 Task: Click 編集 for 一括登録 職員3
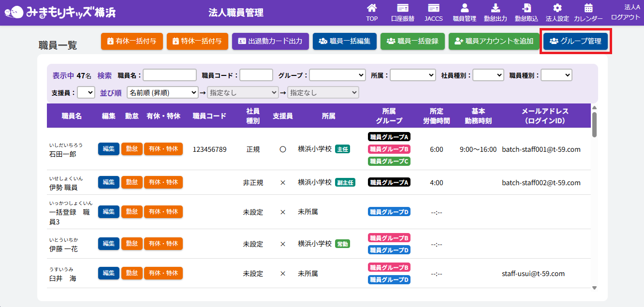tap(109, 212)
